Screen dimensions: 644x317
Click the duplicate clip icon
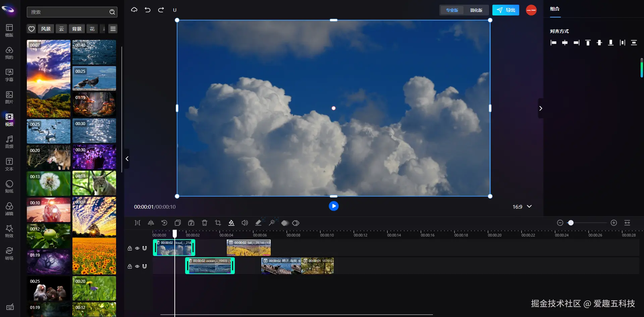(178, 223)
